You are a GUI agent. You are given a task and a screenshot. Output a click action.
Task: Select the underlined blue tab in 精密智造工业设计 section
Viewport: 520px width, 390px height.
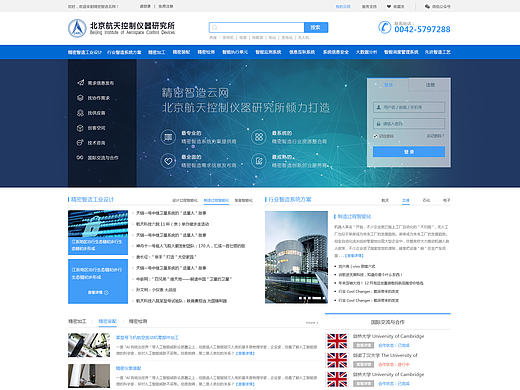(216, 200)
